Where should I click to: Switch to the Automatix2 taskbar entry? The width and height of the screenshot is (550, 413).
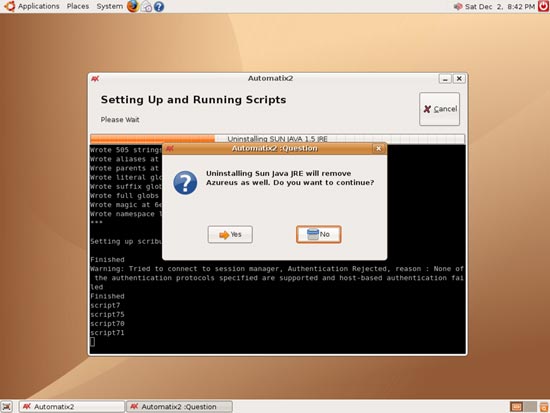72,407
